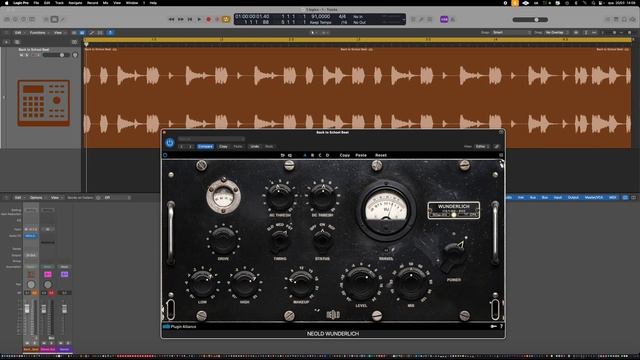Viewport: 640px width, 360px height.
Task: Mute the Back to School Beat track
Action: click(x=21, y=55)
